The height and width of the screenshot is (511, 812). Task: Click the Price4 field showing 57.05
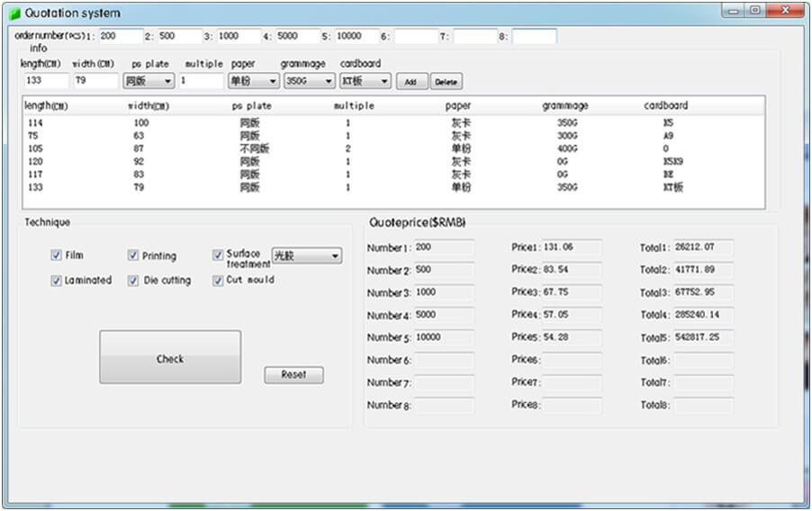572,315
